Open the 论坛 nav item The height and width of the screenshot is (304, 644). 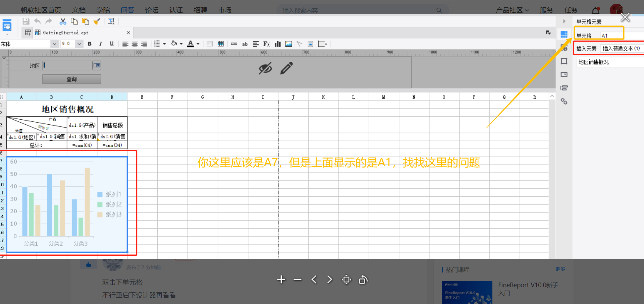point(152,10)
